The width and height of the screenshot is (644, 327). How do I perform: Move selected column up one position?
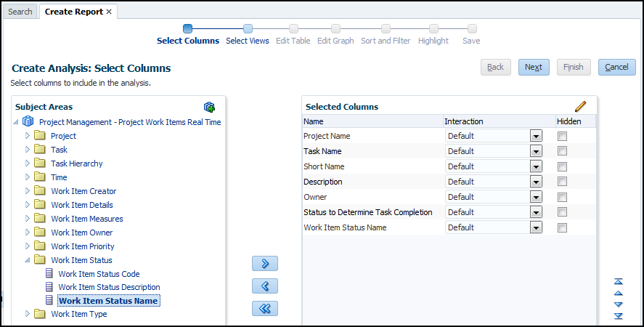pos(619,293)
